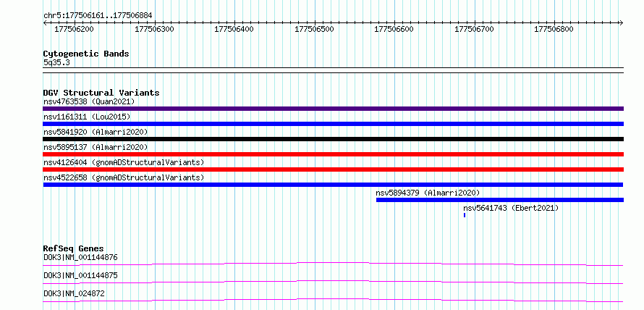Click the right arrow of the ruler

pyautogui.click(x=622, y=22)
